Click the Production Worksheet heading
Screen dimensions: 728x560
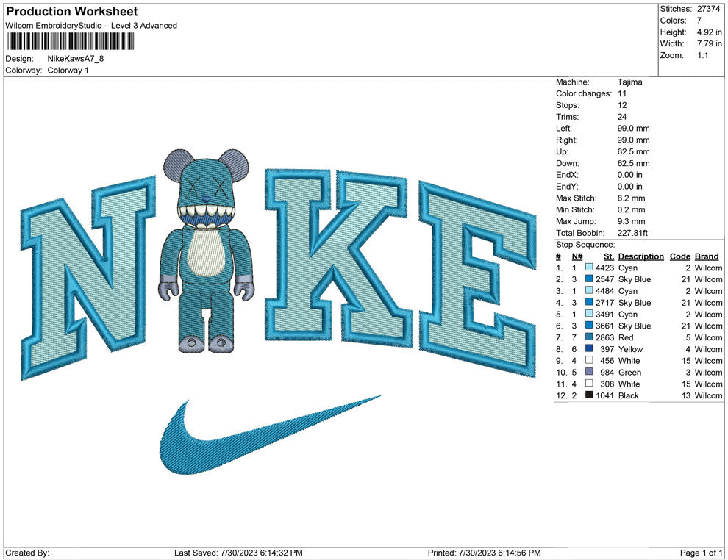(72, 12)
